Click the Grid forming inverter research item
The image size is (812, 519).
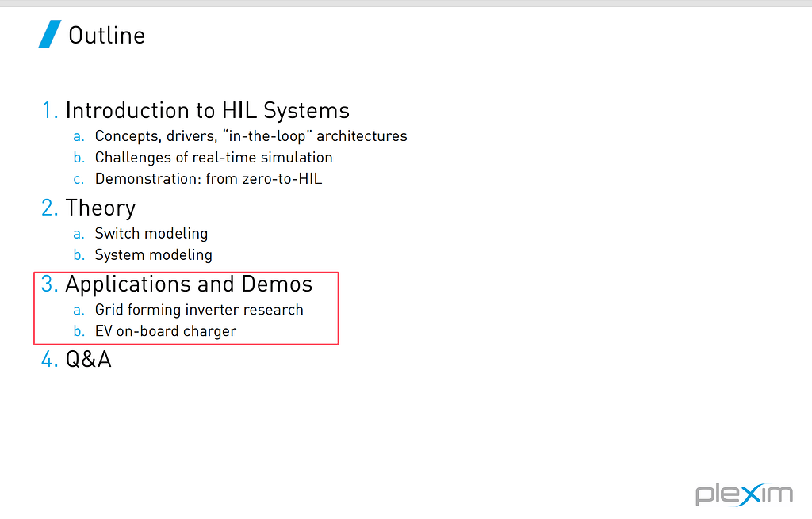199,309
